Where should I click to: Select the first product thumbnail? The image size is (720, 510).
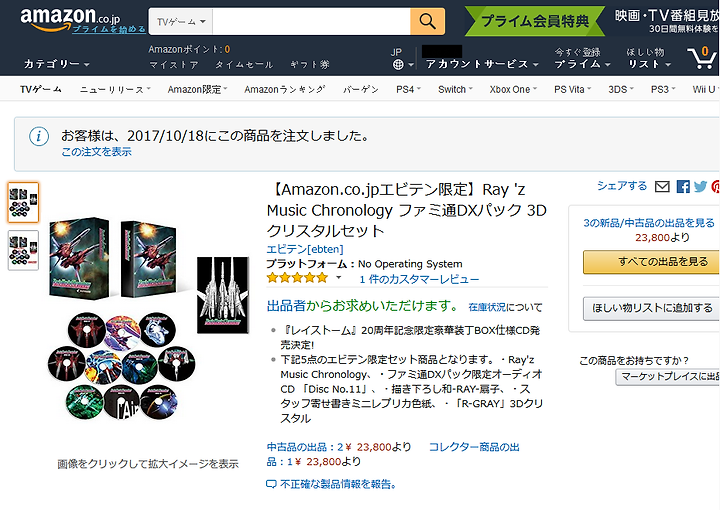coord(23,202)
